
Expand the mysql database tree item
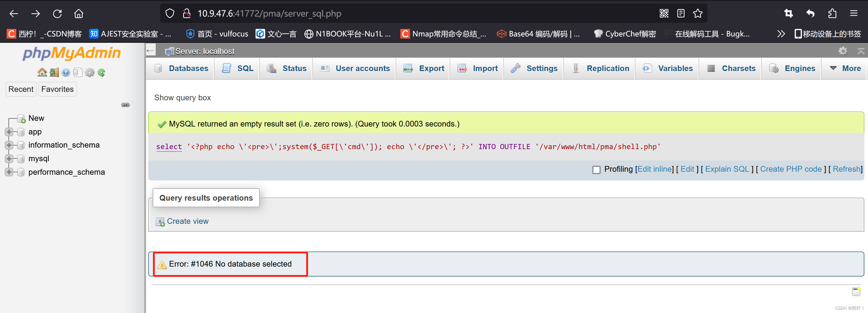9,158
